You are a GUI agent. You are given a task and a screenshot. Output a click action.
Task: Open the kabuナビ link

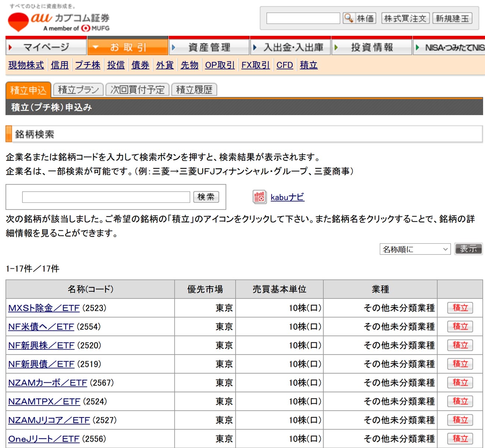point(287,197)
